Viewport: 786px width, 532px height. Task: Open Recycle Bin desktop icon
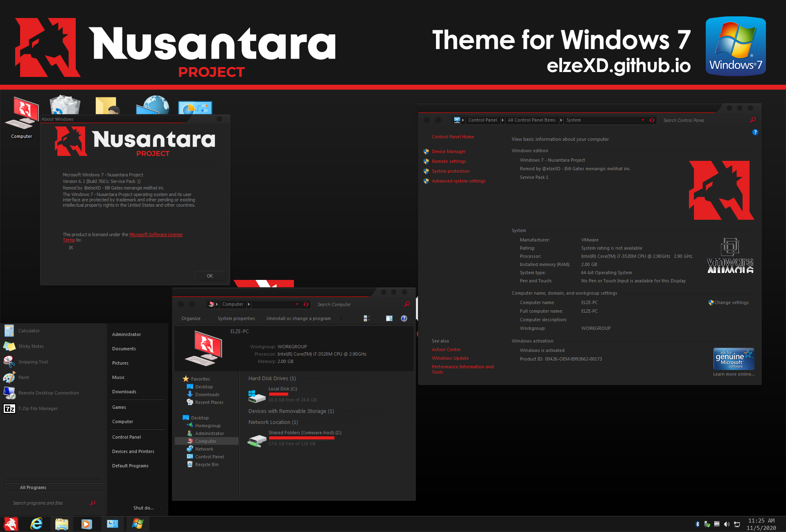pyautogui.click(x=65, y=105)
